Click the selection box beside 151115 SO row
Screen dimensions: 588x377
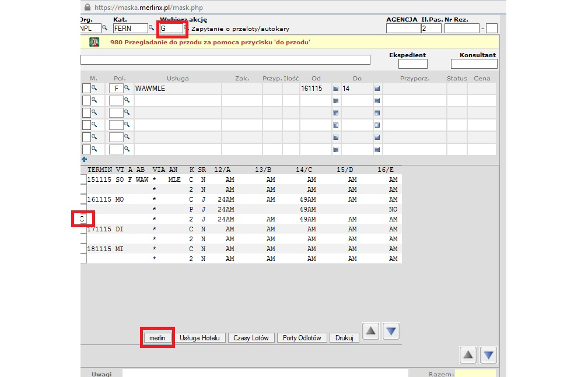tap(83, 179)
